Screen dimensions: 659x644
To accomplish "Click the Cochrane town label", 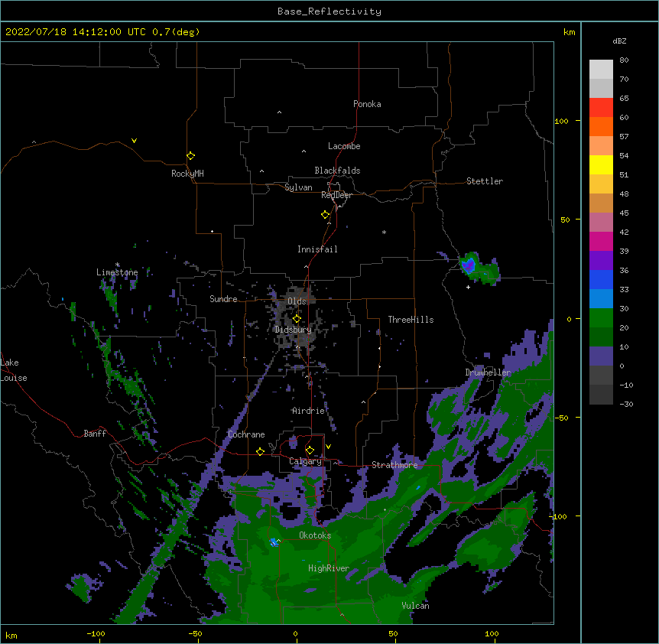I will [x=246, y=434].
